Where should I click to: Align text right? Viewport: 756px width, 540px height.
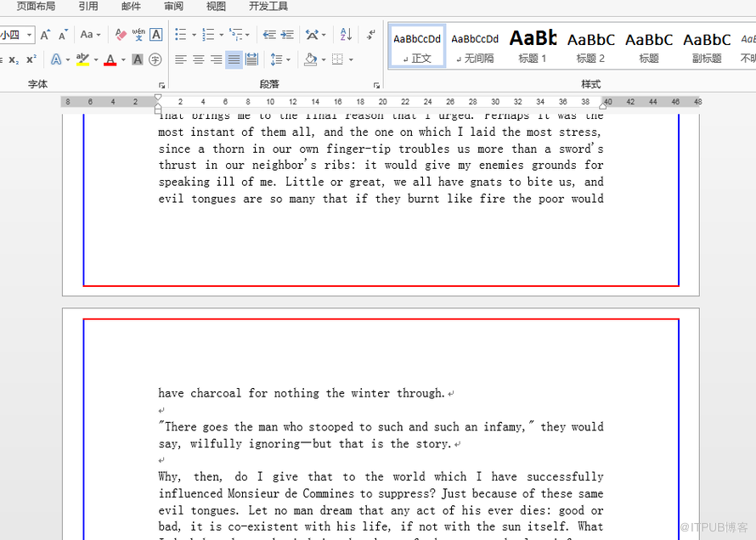coord(217,59)
